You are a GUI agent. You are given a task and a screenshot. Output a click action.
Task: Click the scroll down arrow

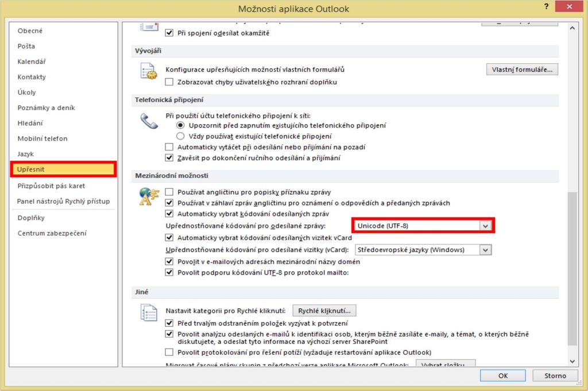click(x=572, y=361)
